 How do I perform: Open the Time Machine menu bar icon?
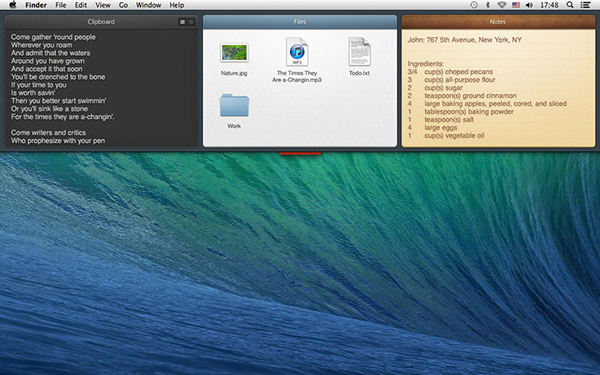pos(474,5)
